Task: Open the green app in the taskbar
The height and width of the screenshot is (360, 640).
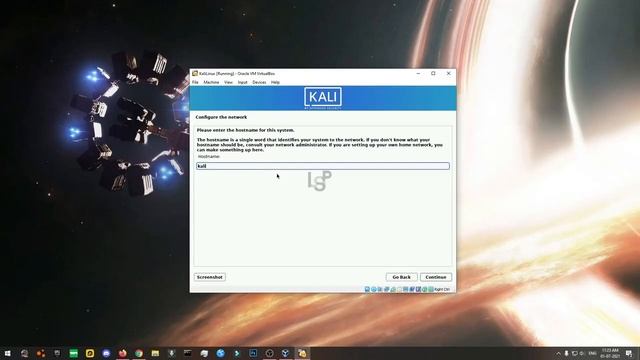Action: pyautogui.click(x=73, y=353)
